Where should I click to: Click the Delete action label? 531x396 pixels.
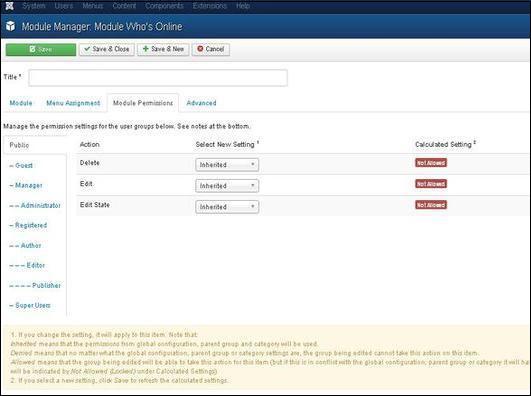click(90, 163)
